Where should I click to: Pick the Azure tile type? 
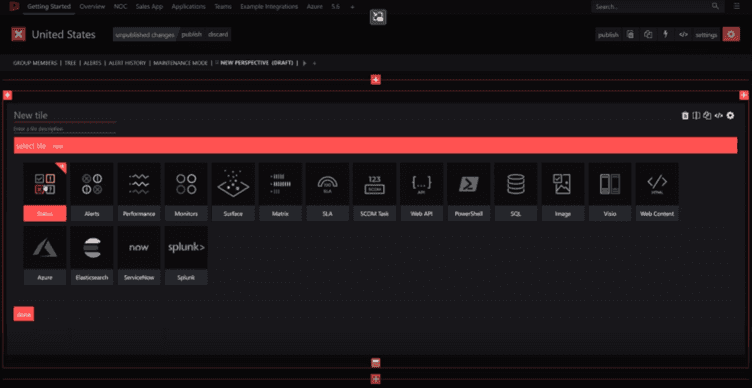tap(45, 256)
